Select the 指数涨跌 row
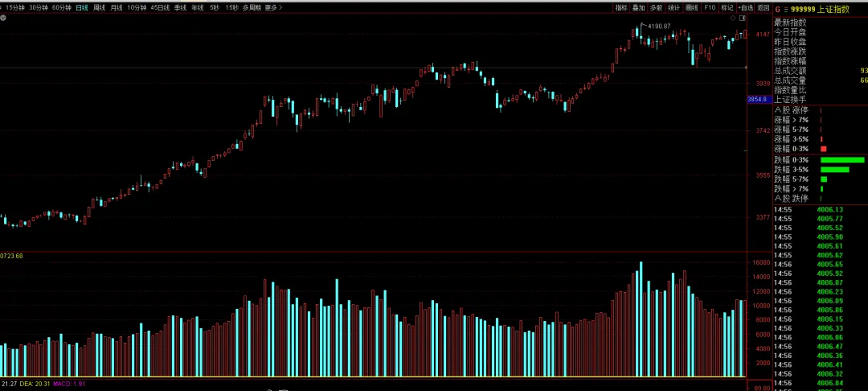868x391 pixels. tap(820, 51)
